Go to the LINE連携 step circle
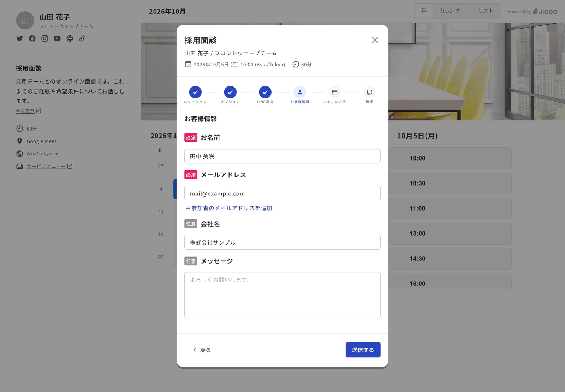The image size is (565, 392). 265,92
